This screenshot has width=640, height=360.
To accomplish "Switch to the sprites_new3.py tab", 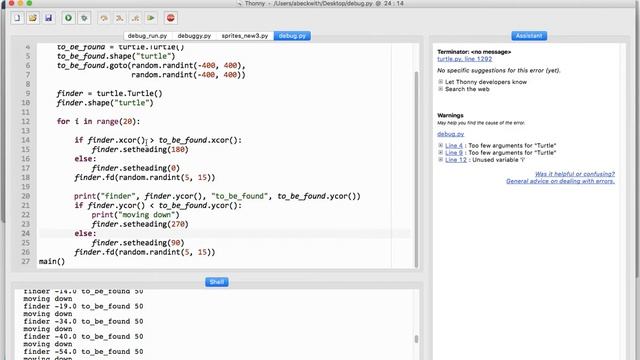I will tap(244, 36).
